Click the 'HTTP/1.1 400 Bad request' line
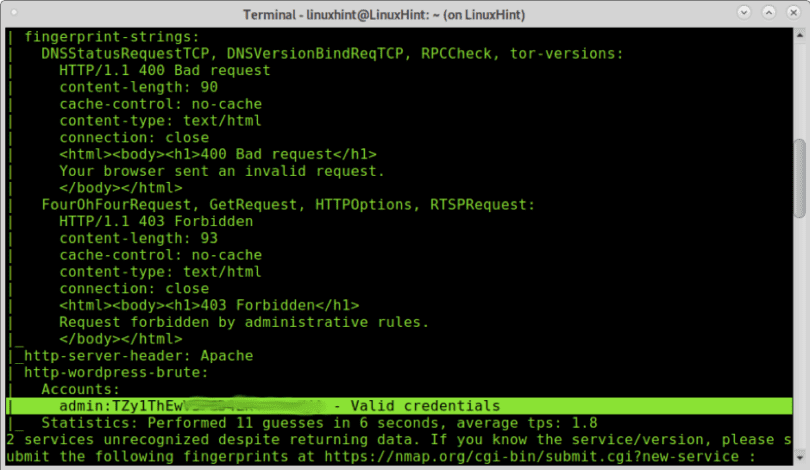Screen dimensions: 810x470 164,70
